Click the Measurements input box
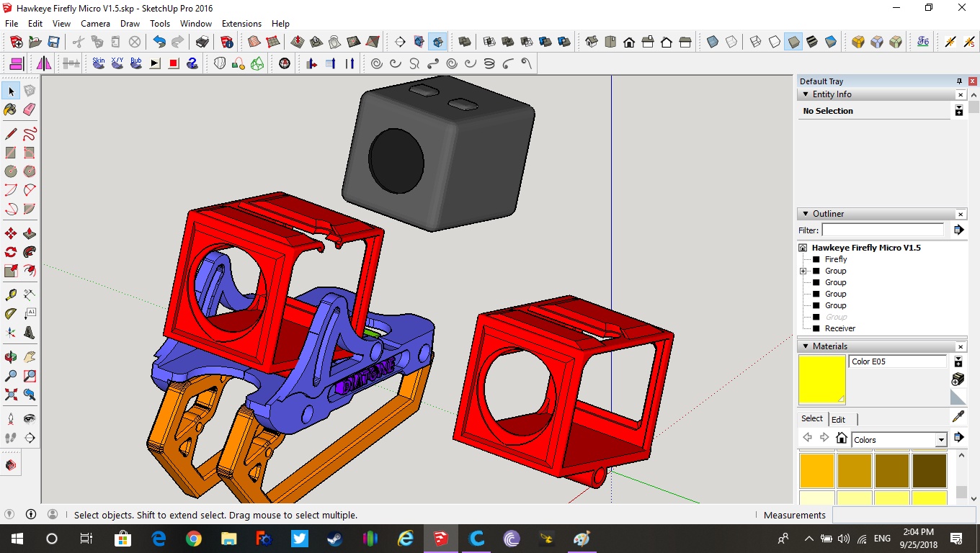The image size is (980, 553). [905, 515]
